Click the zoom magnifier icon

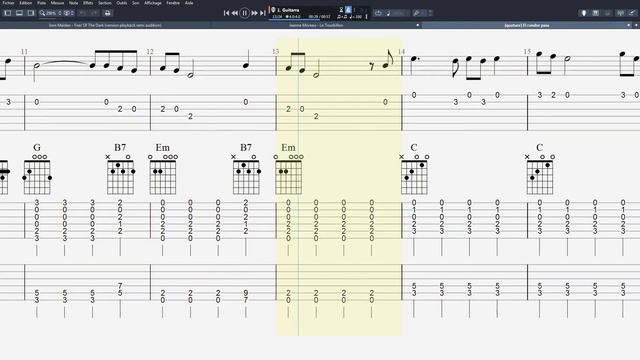[x=42, y=13]
